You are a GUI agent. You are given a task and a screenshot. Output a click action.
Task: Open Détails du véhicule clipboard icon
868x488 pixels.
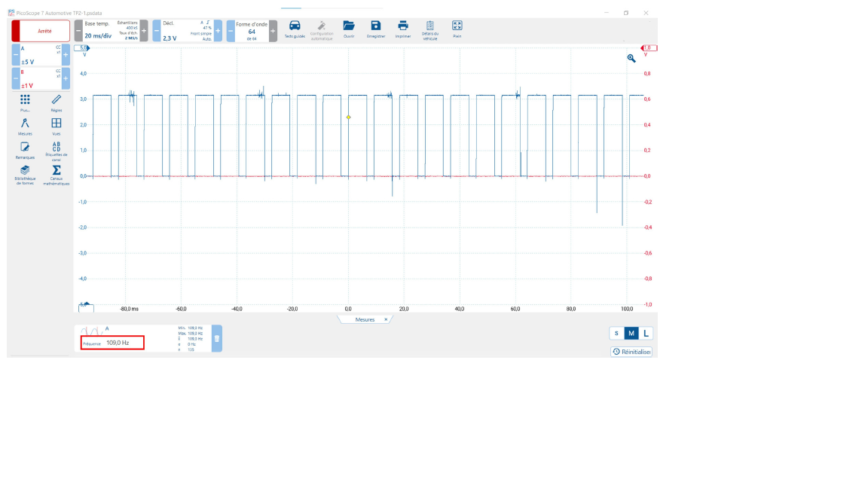pos(430,26)
